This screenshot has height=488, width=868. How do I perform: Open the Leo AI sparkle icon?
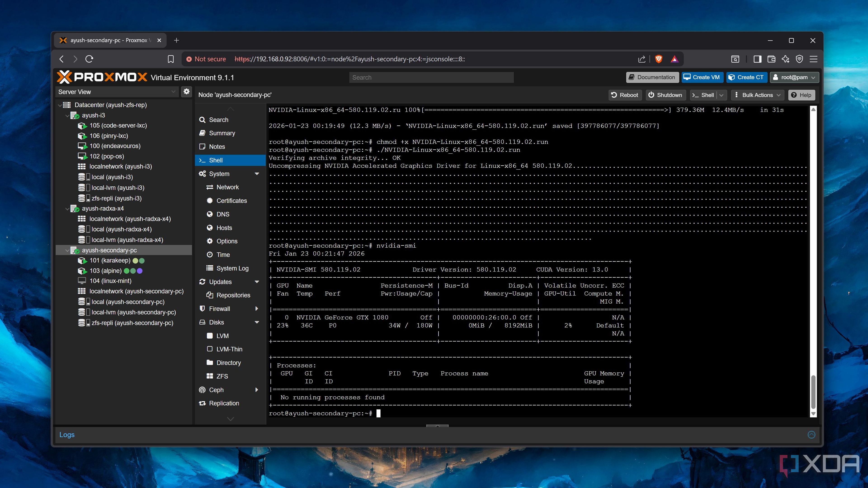[x=785, y=59]
